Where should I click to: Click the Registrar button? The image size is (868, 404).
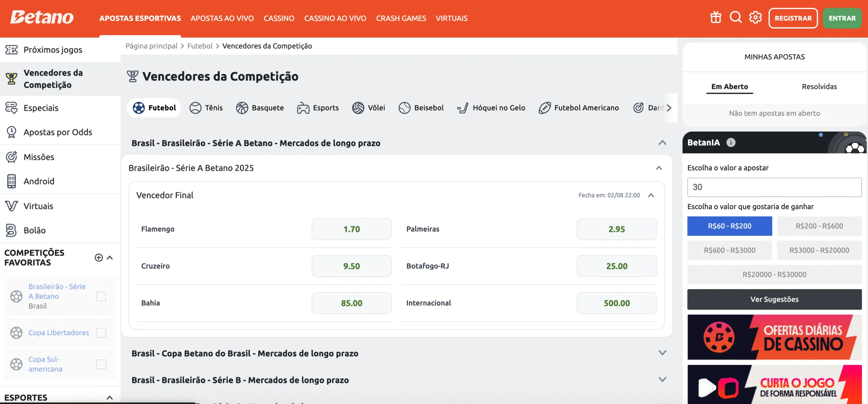793,18
